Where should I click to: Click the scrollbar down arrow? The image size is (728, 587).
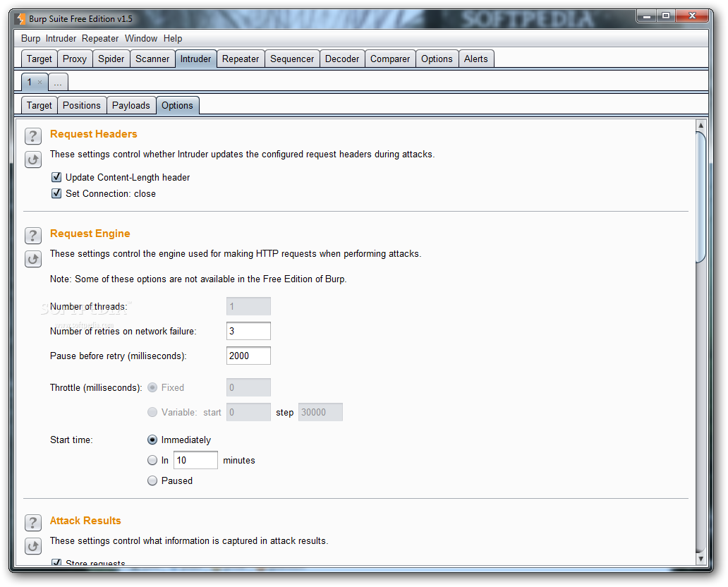point(701,559)
